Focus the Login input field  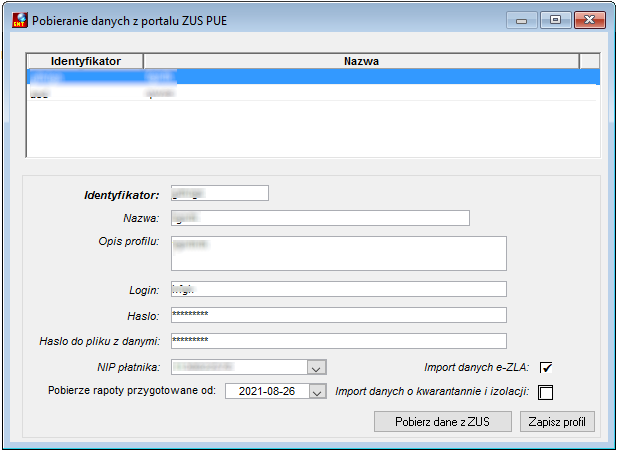(x=339, y=289)
